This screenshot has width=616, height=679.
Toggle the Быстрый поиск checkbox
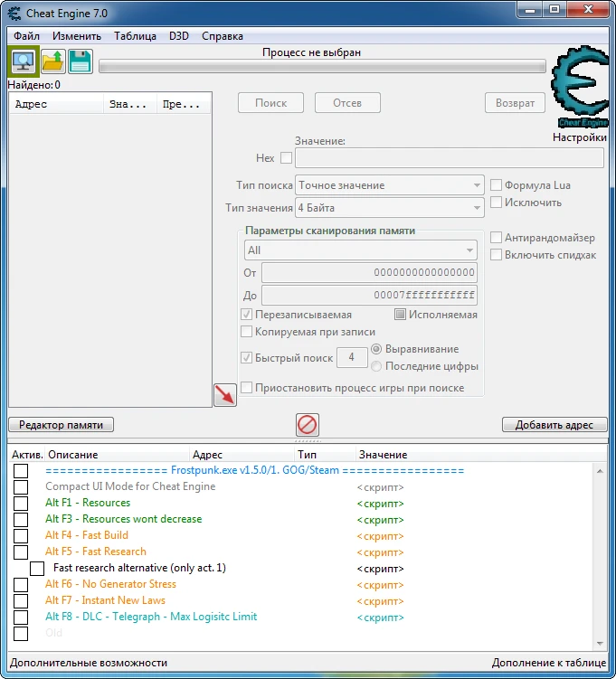click(246, 358)
